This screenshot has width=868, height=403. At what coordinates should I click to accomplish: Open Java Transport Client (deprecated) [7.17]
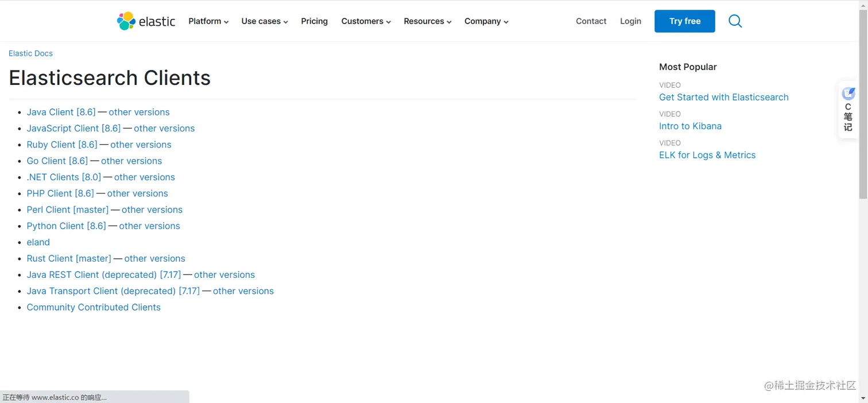point(113,291)
